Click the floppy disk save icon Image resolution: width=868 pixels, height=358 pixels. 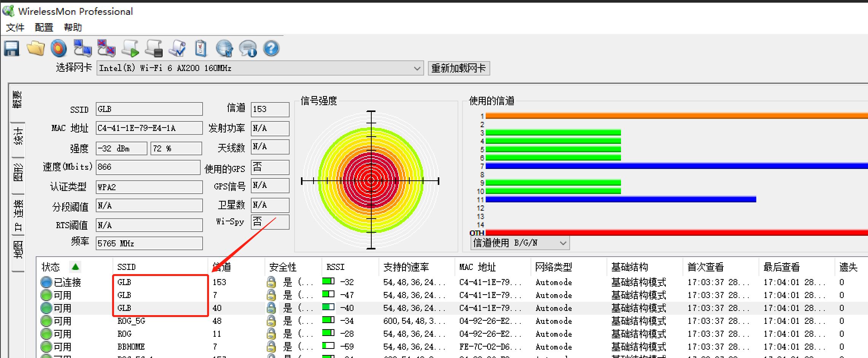(x=12, y=49)
